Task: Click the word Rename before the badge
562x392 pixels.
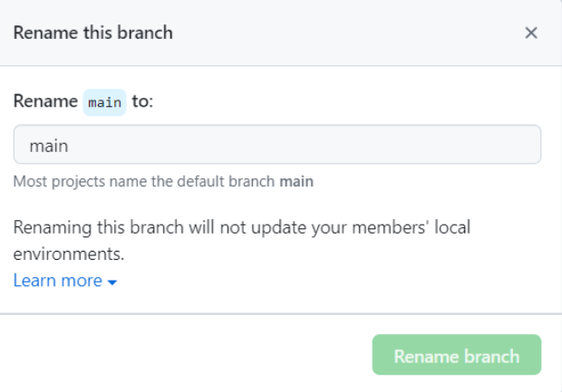Action: coord(45,101)
